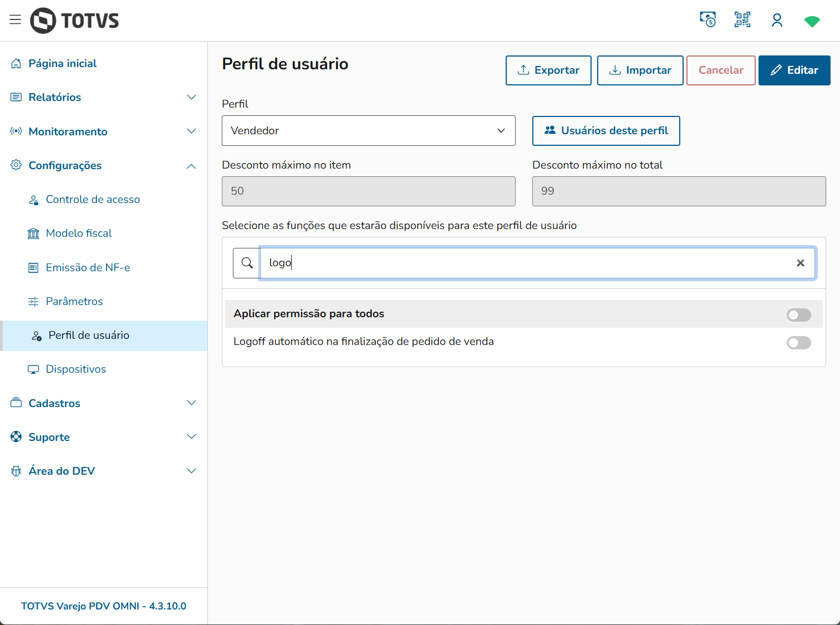The image size is (840, 625).
Task: Enable Logoff automático na finalização toggle
Action: 798,343
